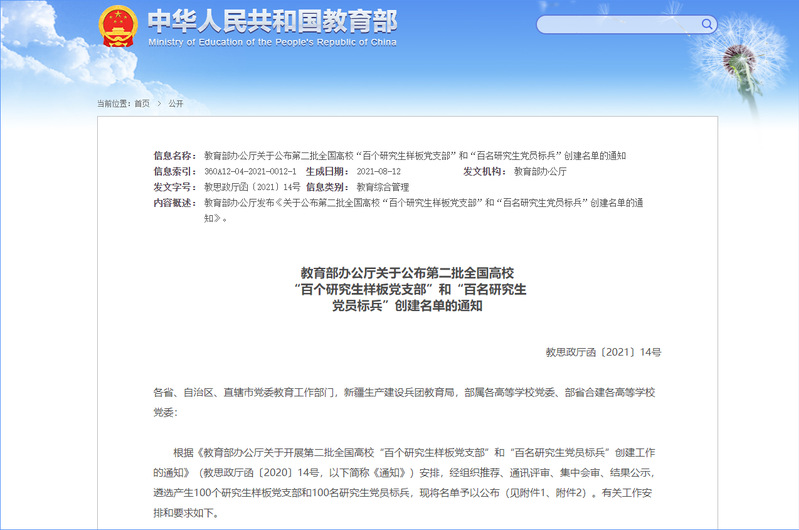
Task: Click the national emblem logo
Action: pos(119,27)
